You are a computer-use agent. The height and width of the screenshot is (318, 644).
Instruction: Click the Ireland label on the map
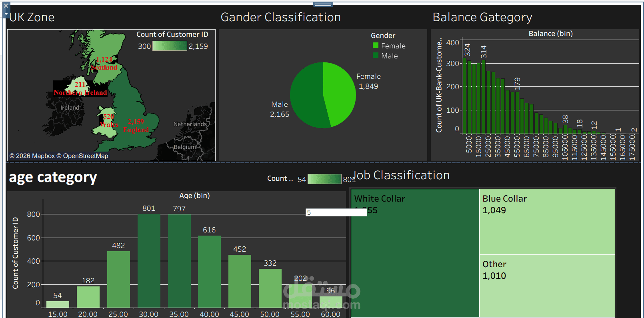click(70, 108)
